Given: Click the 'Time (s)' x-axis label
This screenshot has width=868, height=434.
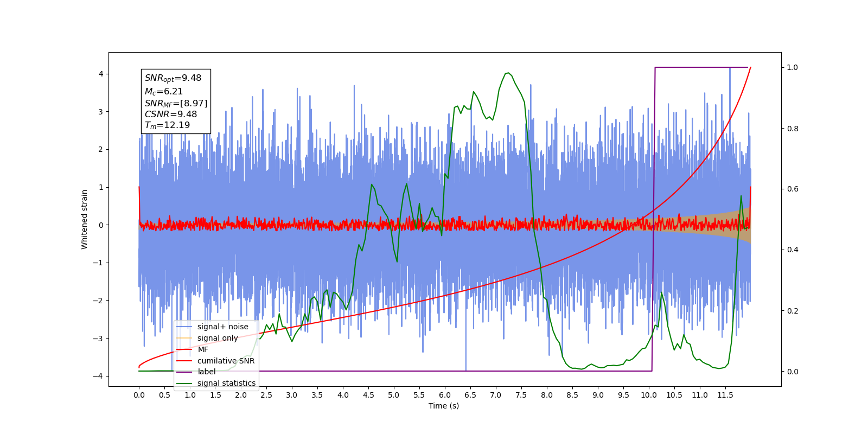Looking at the screenshot, I should 444,406.
